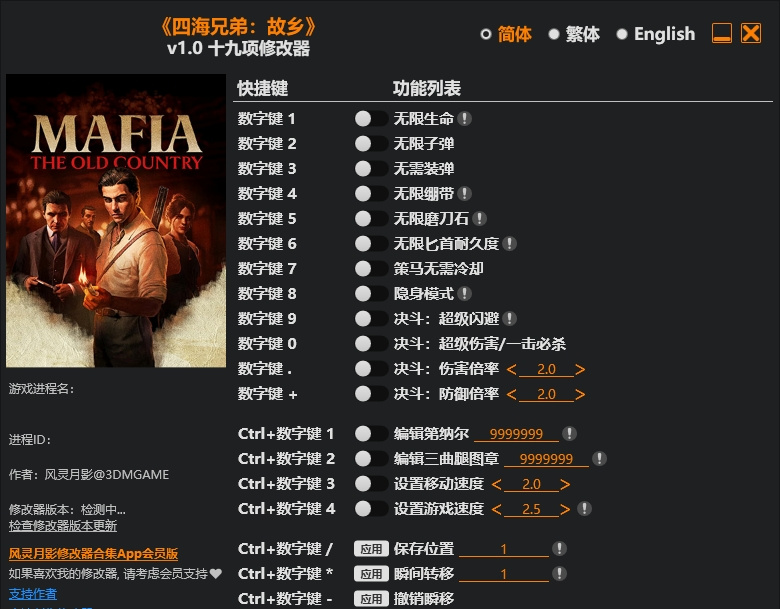The image size is (780, 609).
Task: Click the info icon beside 无限生命
Action: pos(464,118)
